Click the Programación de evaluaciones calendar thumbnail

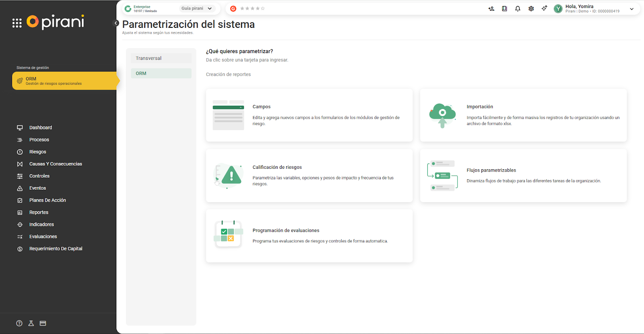click(228, 234)
